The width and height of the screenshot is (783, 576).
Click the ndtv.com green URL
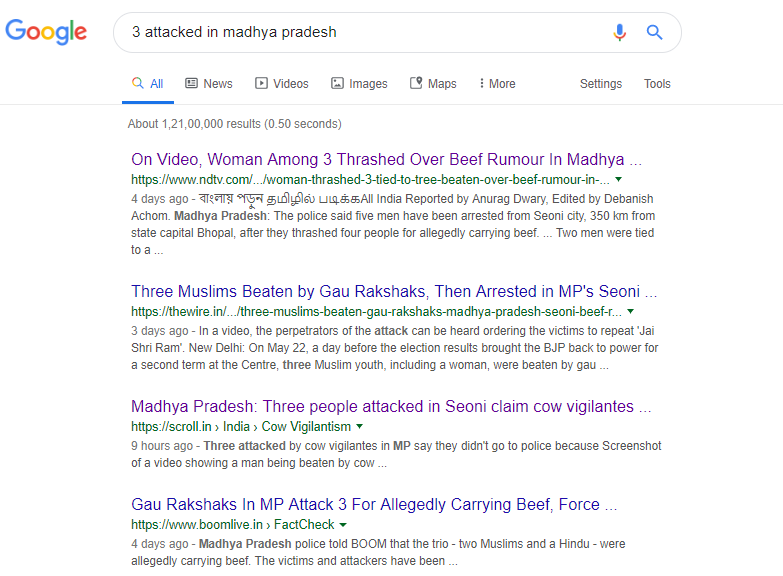pyautogui.click(x=370, y=179)
